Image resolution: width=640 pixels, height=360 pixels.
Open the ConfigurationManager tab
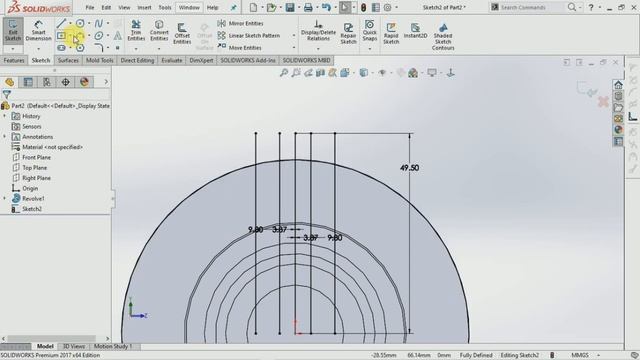(47, 82)
